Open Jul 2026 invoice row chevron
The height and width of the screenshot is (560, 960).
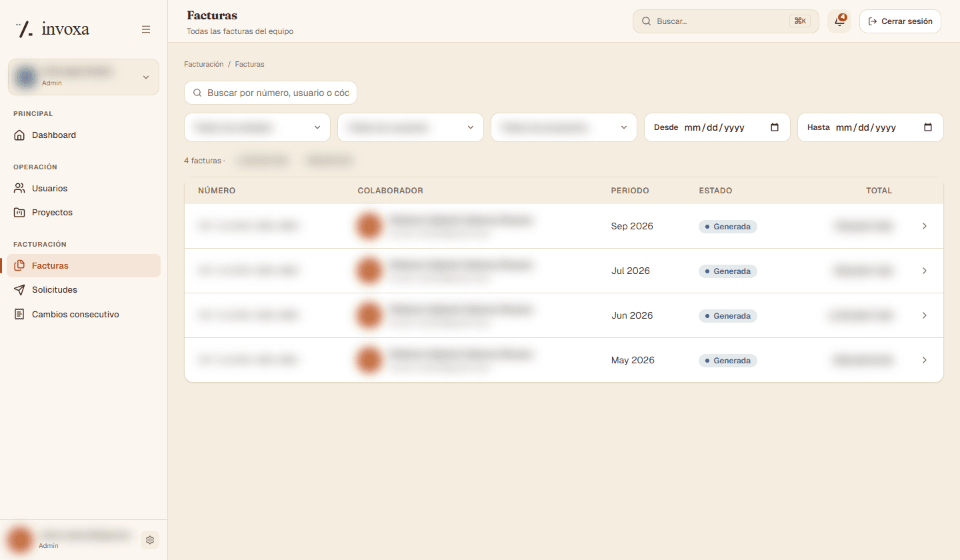(925, 271)
